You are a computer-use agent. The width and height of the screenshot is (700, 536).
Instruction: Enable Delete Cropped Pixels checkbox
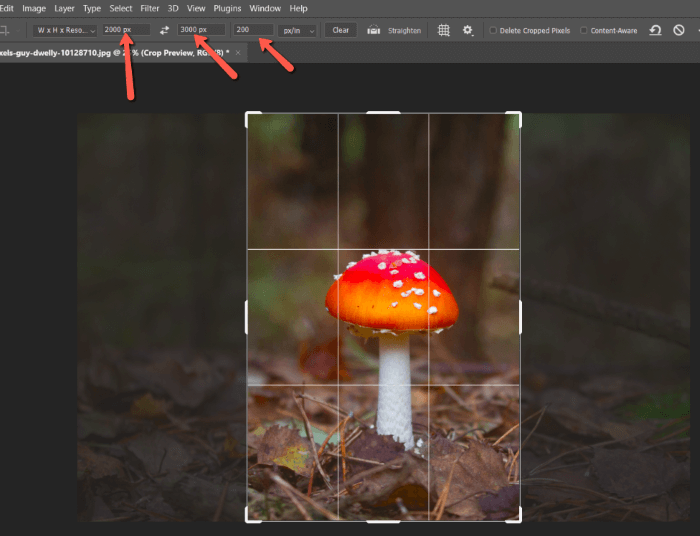coord(494,31)
